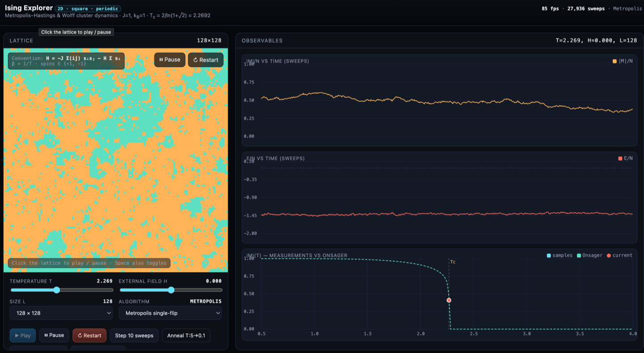This screenshot has width=644, height=353.
Task: Toggle the Onsager legend entry
Action: tap(589, 256)
